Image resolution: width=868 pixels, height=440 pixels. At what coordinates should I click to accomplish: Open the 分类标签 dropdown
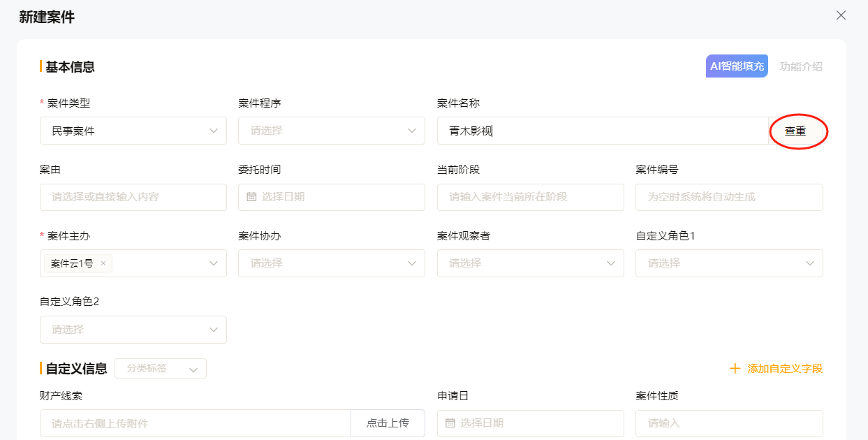tap(161, 369)
